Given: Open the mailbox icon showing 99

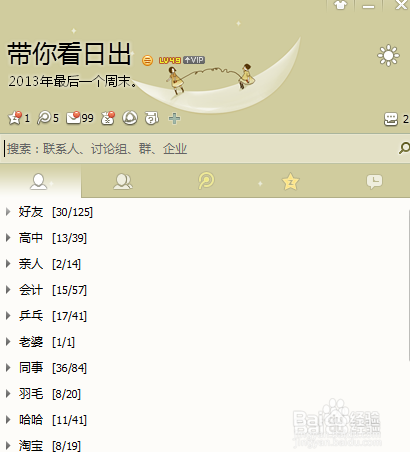Looking at the screenshot, I should coord(73,118).
